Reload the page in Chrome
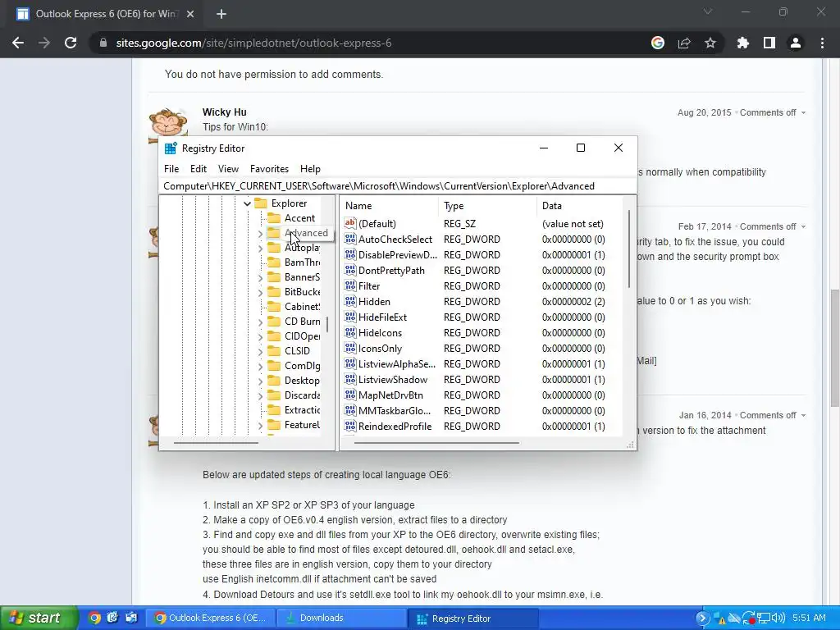 71,43
